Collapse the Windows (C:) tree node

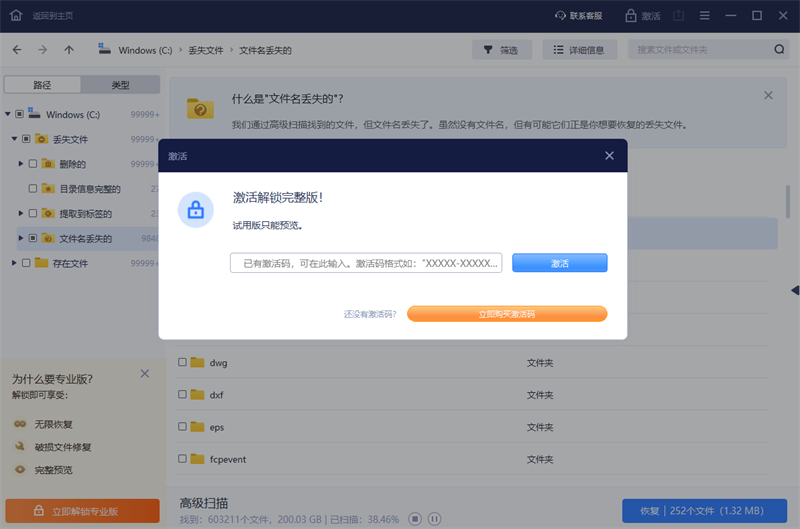tap(8, 114)
